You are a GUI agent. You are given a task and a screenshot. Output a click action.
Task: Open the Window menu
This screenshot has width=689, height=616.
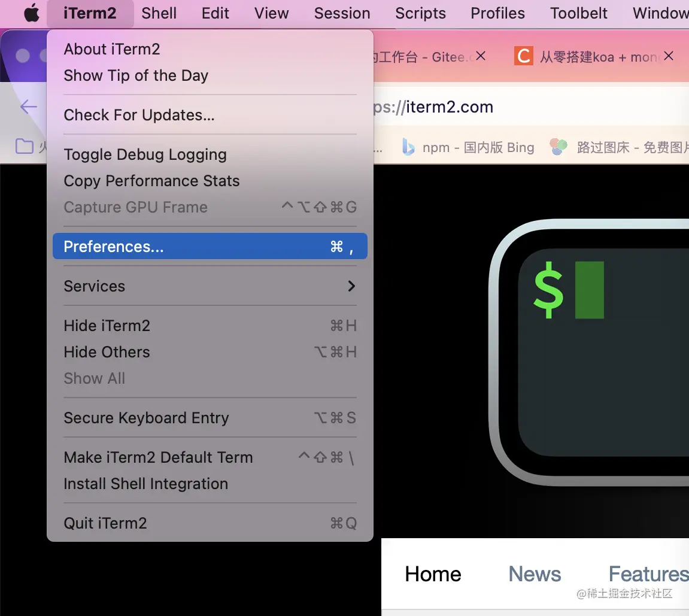click(x=660, y=13)
